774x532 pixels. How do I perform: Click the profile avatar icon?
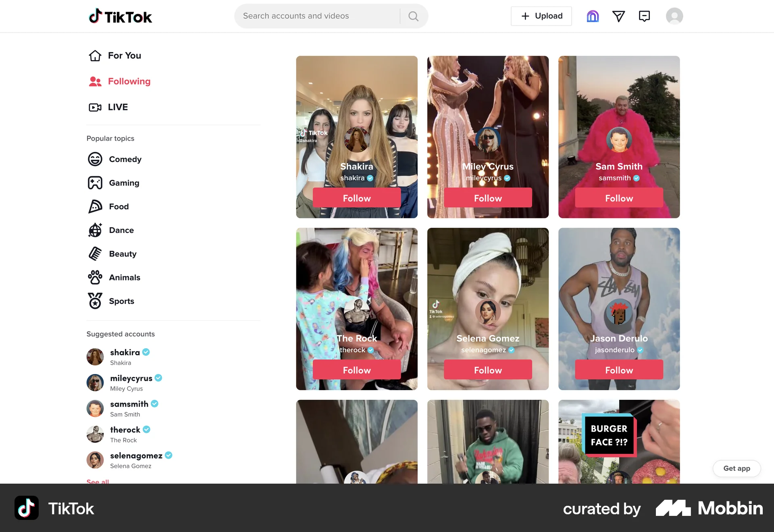[674, 16]
